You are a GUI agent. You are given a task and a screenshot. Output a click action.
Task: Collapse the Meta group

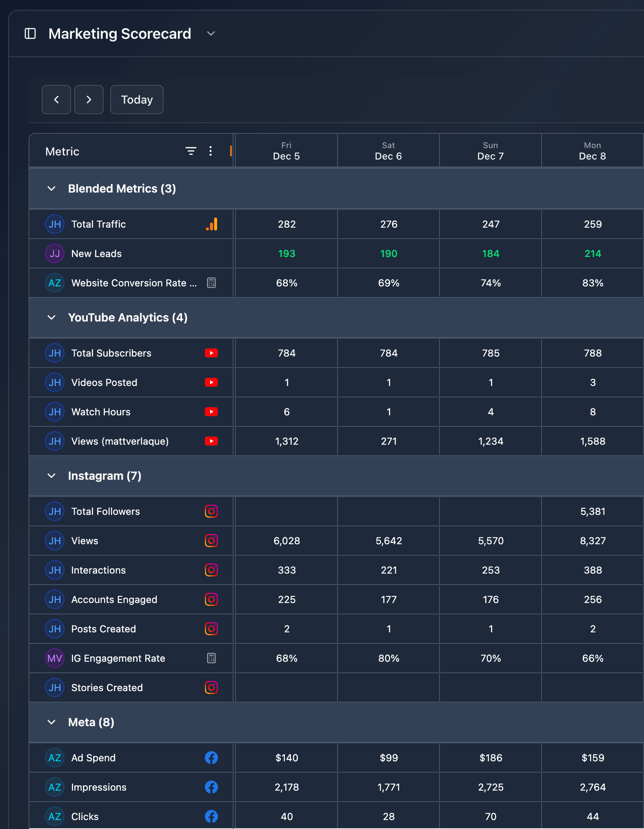click(51, 722)
